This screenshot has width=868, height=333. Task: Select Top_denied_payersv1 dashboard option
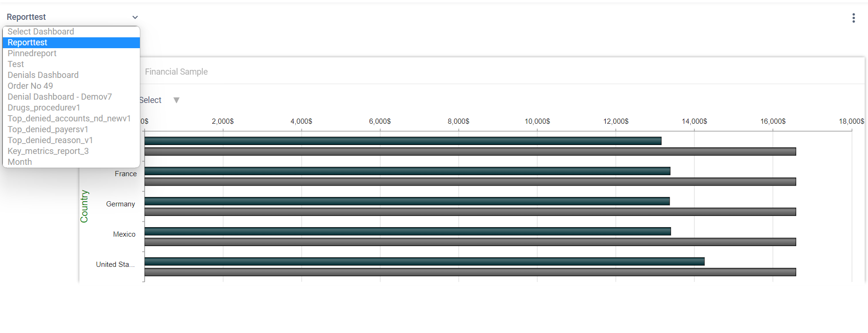pos(48,129)
